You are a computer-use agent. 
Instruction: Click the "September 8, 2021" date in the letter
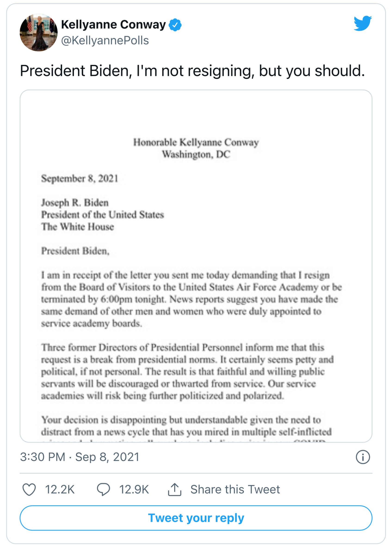(x=80, y=179)
